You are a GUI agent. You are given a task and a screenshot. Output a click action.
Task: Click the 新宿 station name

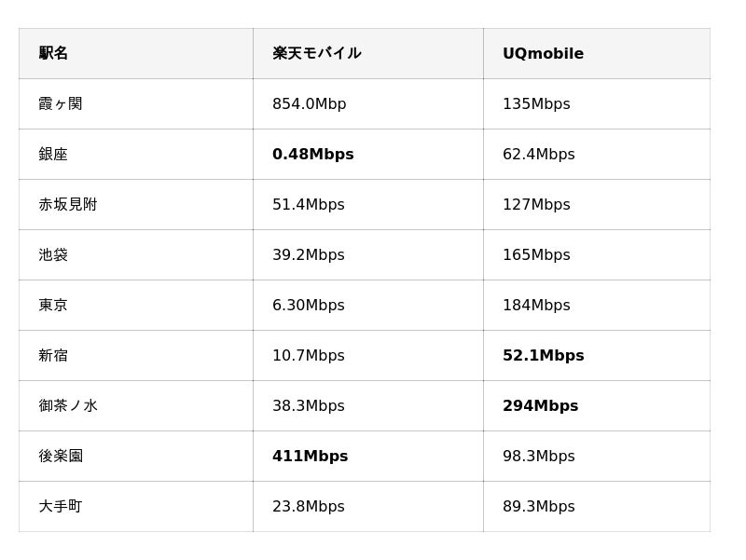point(53,355)
